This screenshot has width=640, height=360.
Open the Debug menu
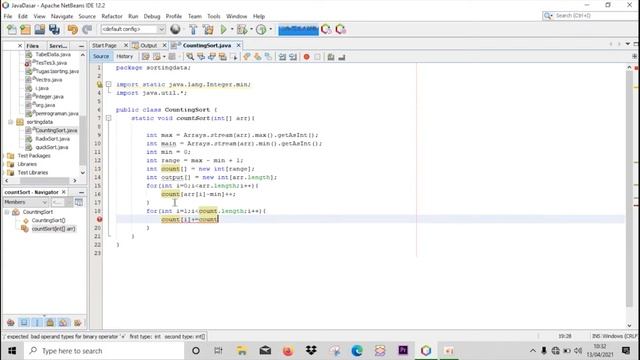click(x=152, y=16)
